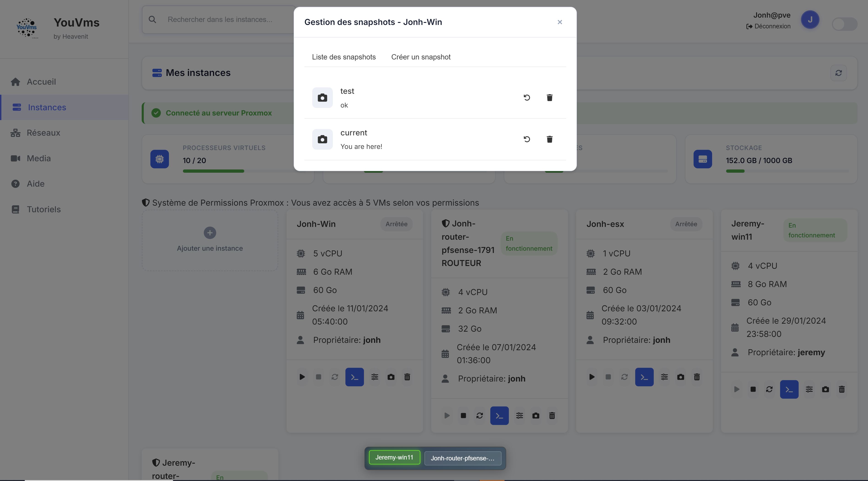This screenshot has width=868, height=481.
Task: Click the camera icon of 'current' snapshot
Action: click(x=323, y=139)
